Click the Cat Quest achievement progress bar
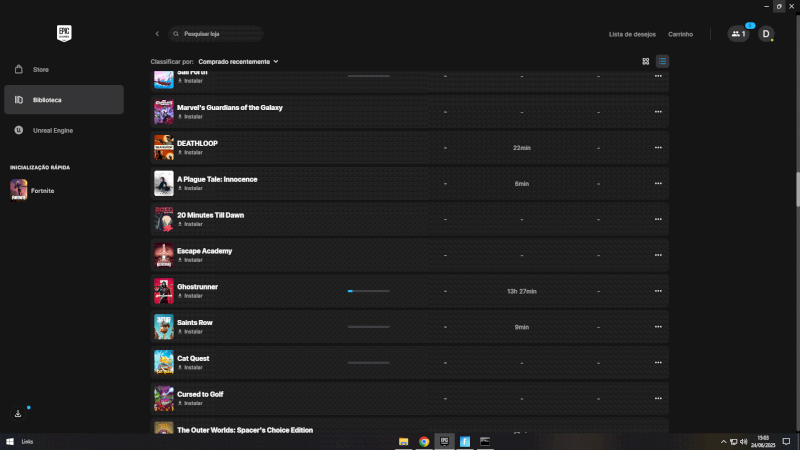 (368, 363)
